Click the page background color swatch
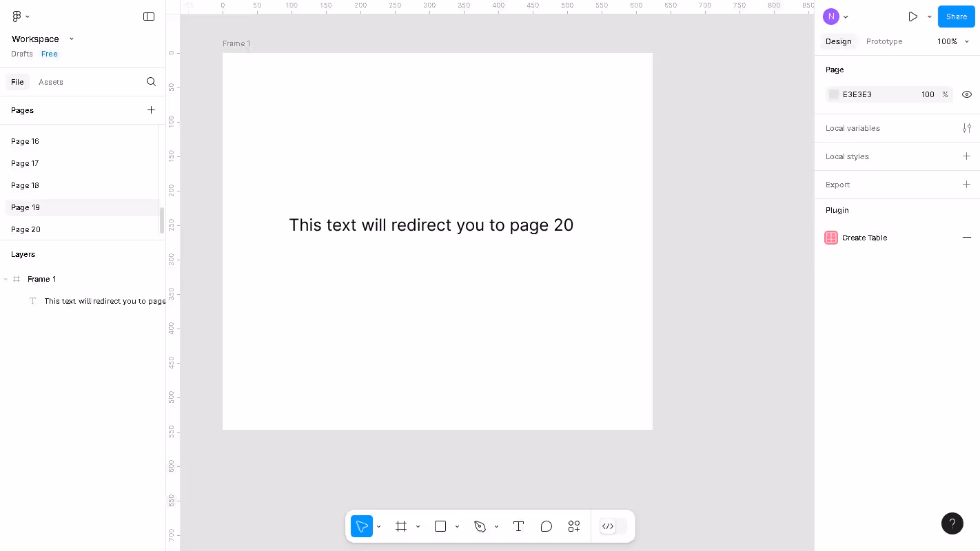This screenshot has width=980, height=551. 834,94
